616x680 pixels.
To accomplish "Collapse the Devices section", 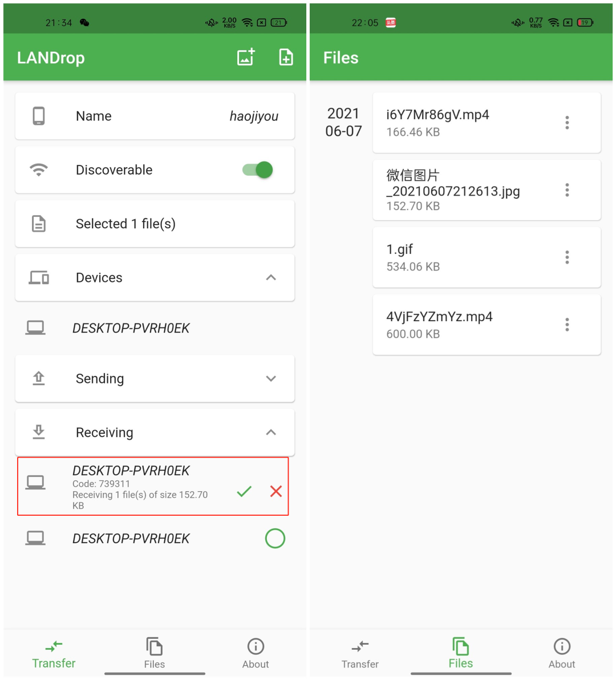I will [x=271, y=278].
